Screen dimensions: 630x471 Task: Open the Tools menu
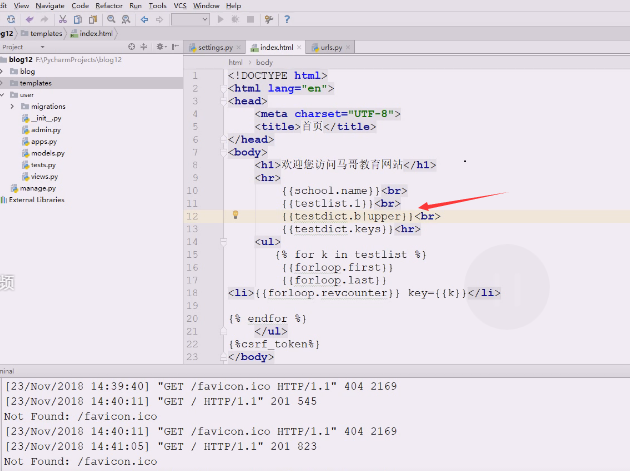pos(158,6)
